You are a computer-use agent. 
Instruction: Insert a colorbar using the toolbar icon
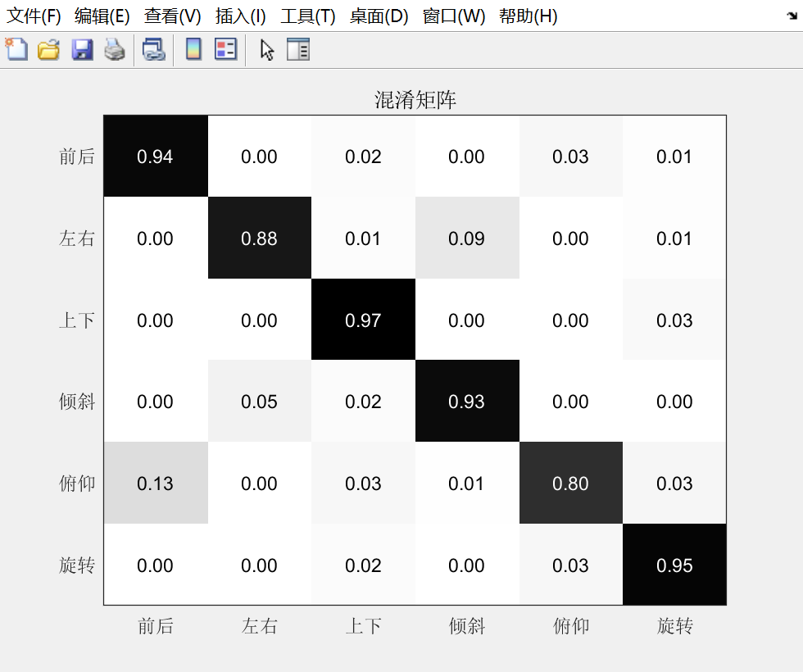193,50
